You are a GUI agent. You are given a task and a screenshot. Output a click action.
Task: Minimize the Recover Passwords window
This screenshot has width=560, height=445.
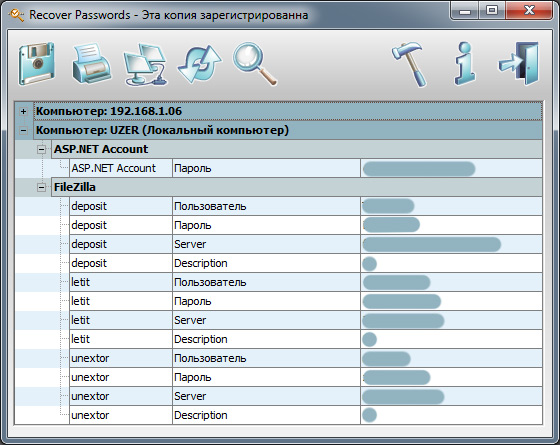[x=465, y=11]
